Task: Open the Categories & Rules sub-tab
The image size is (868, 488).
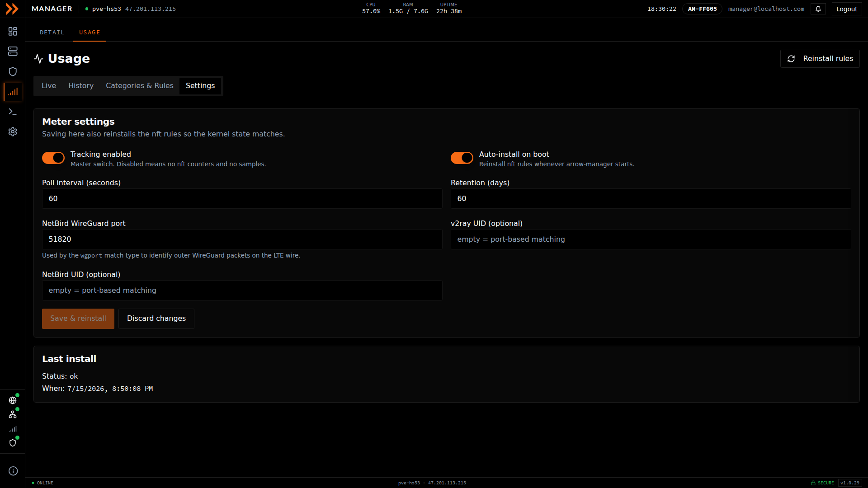Action: click(x=140, y=86)
